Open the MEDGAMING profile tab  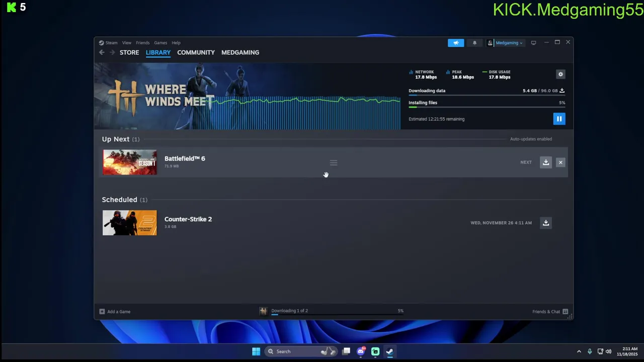240,52
